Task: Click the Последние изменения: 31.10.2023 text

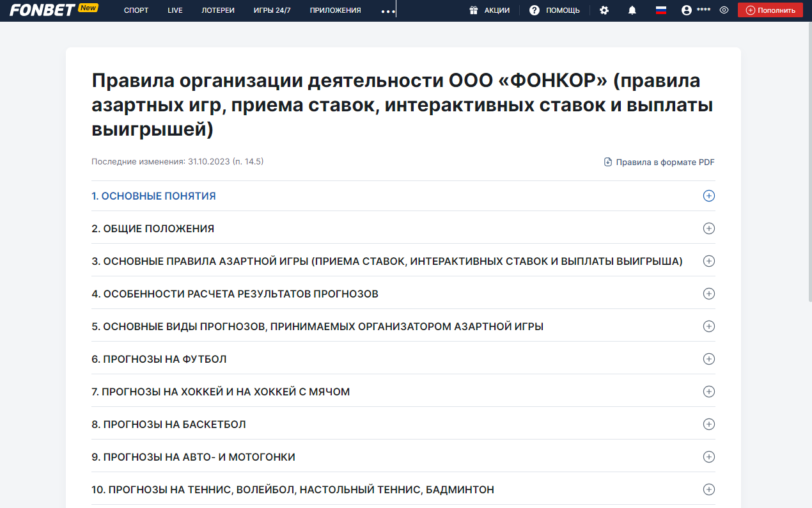Action: coord(177,161)
